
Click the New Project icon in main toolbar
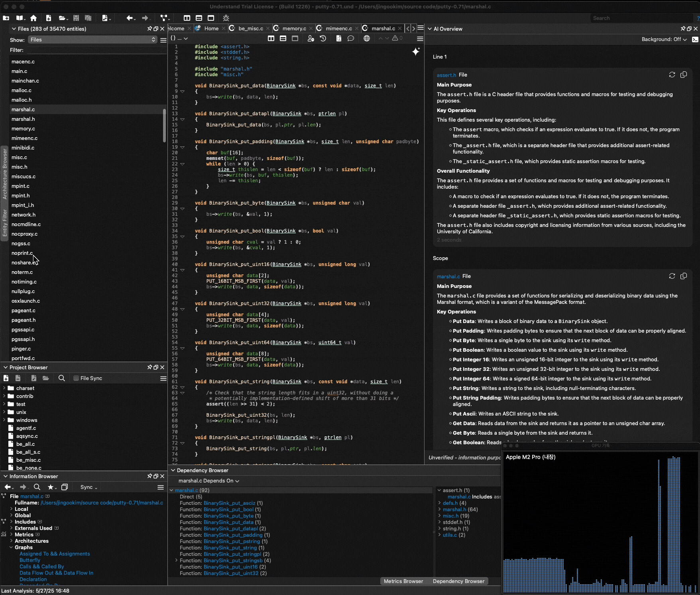pyautogui.click(x=6, y=18)
